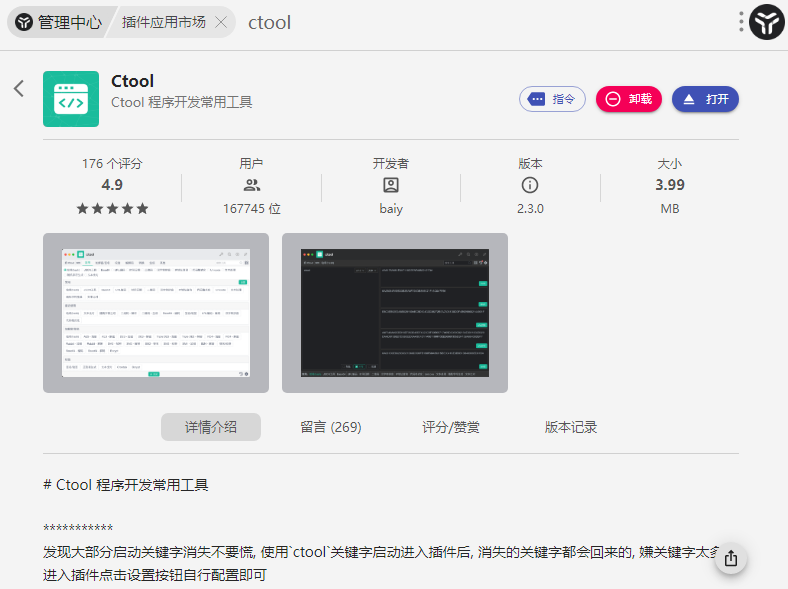Click the share floating button
788x589 pixels.
[x=731, y=558]
